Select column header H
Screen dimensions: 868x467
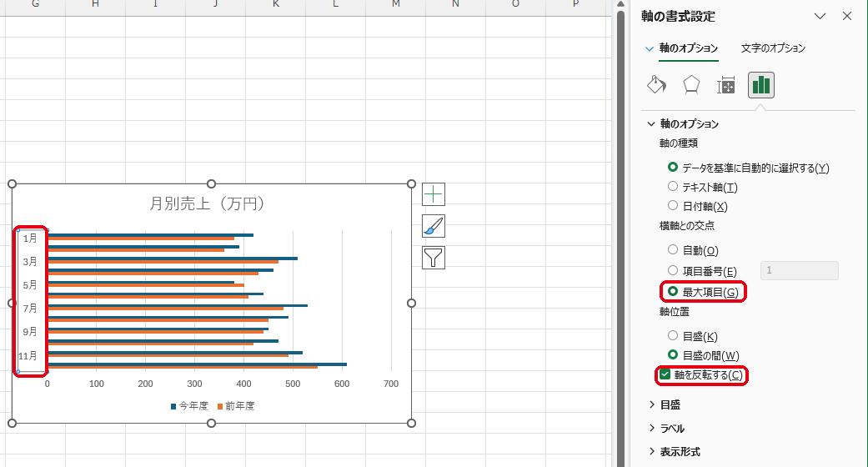(x=95, y=4)
